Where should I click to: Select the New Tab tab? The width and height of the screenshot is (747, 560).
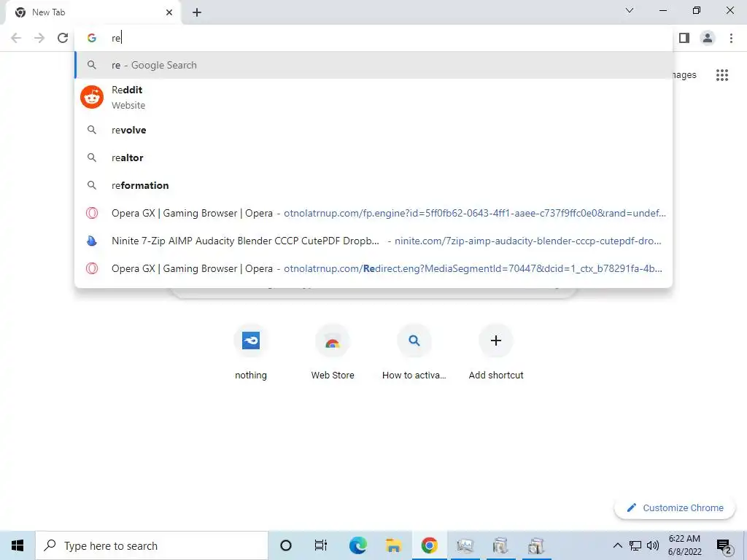tap(93, 12)
